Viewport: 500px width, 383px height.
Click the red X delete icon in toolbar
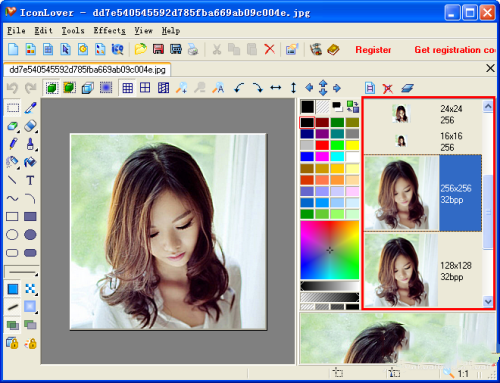coord(269,49)
